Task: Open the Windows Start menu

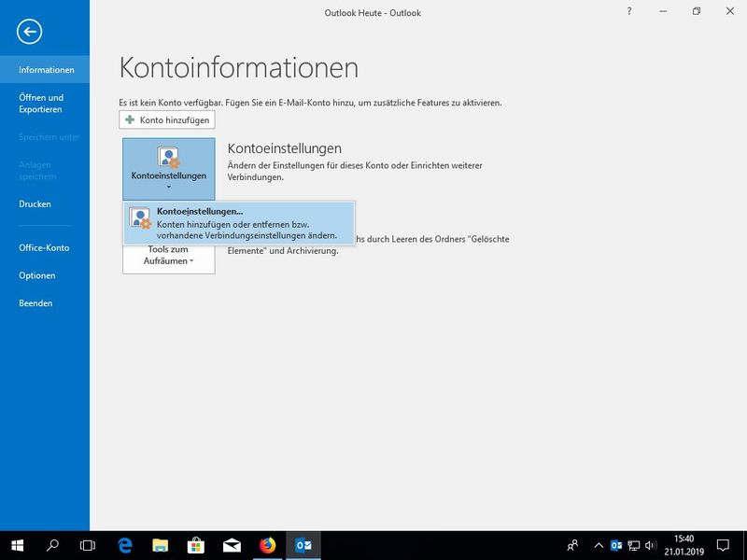Action: 17,545
